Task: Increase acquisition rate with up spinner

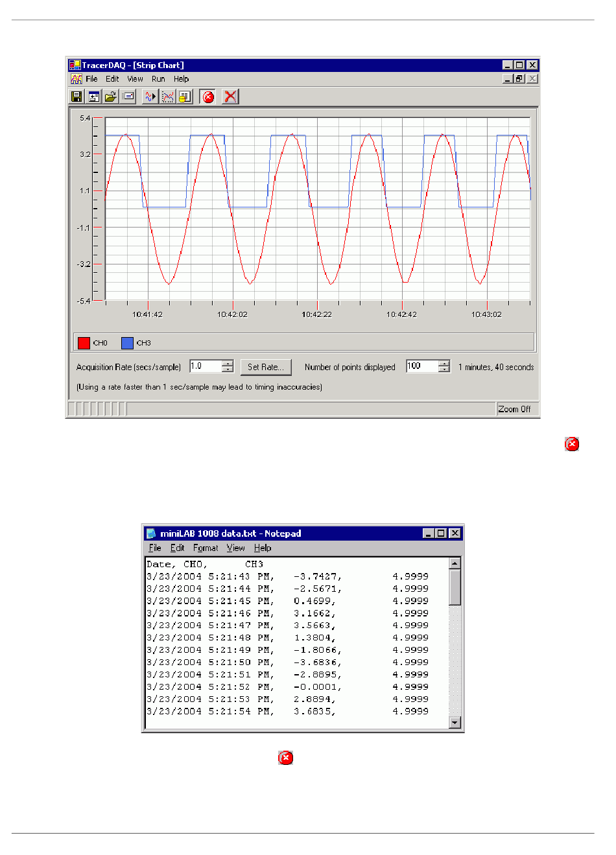Action: coord(228,363)
